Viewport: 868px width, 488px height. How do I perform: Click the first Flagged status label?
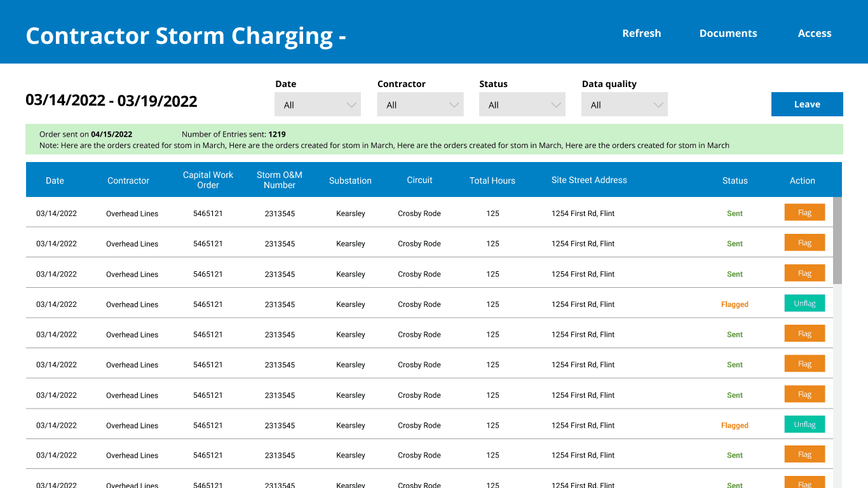click(735, 304)
